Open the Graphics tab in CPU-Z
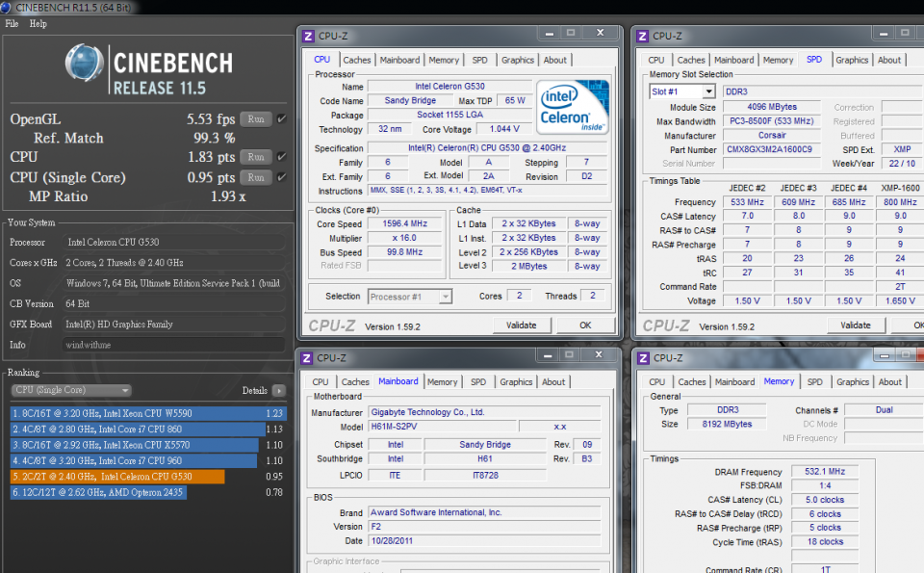 pyautogui.click(x=517, y=59)
